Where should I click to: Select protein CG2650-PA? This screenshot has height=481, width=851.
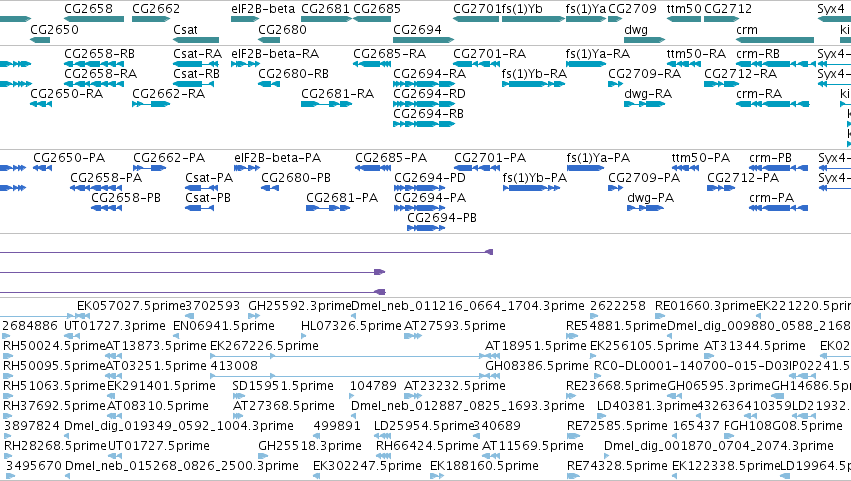pyautogui.click(x=42, y=168)
